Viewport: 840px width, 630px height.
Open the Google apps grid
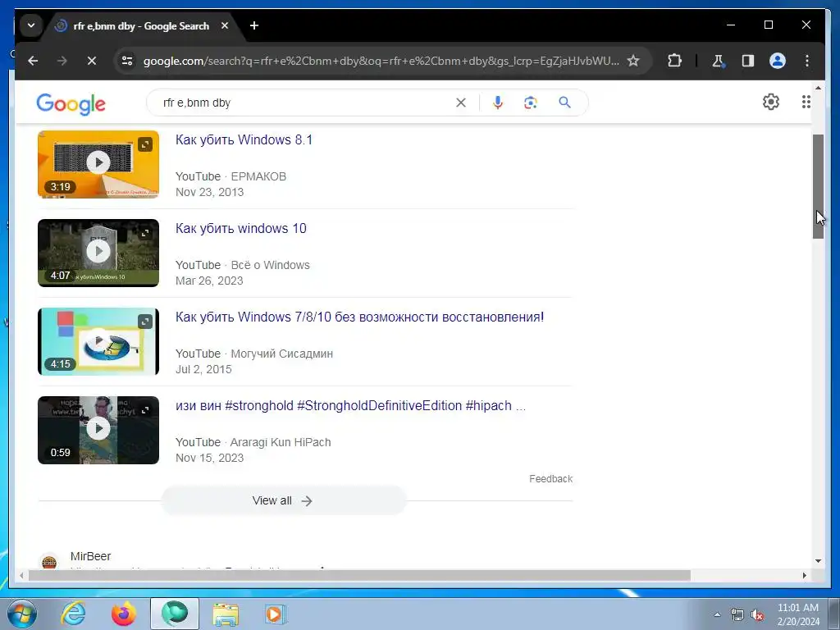click(x=806, y=102)
